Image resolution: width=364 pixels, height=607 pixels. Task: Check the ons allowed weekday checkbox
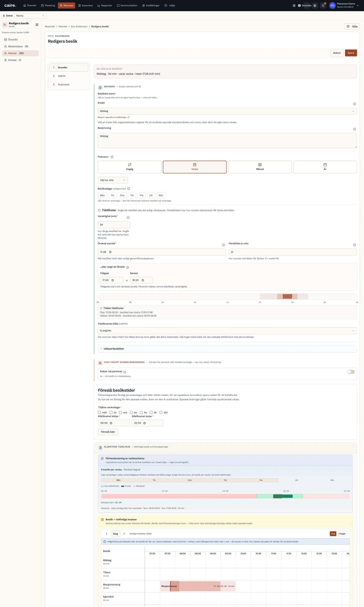click(x=120, y=412)
